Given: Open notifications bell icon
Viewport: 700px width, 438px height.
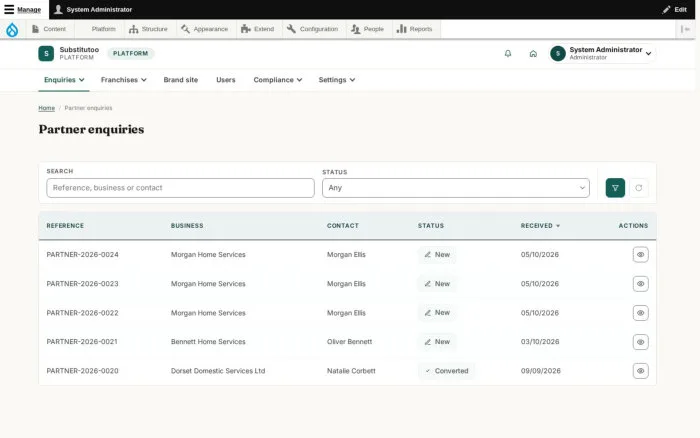Looking at the screenshot, I should click(508, 54).
